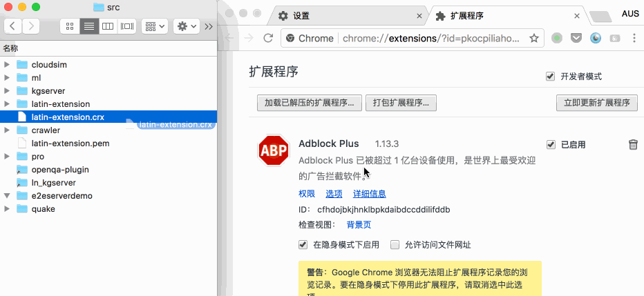Show more Finder toolbar items chevron
Viewport: 644px width, 296px height.
pos(209,27)
